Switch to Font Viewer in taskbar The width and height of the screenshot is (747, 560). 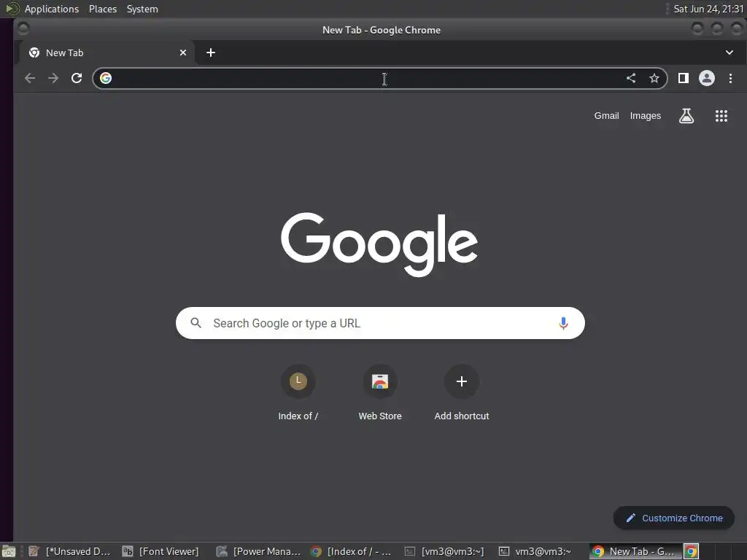tap(160, 551)
